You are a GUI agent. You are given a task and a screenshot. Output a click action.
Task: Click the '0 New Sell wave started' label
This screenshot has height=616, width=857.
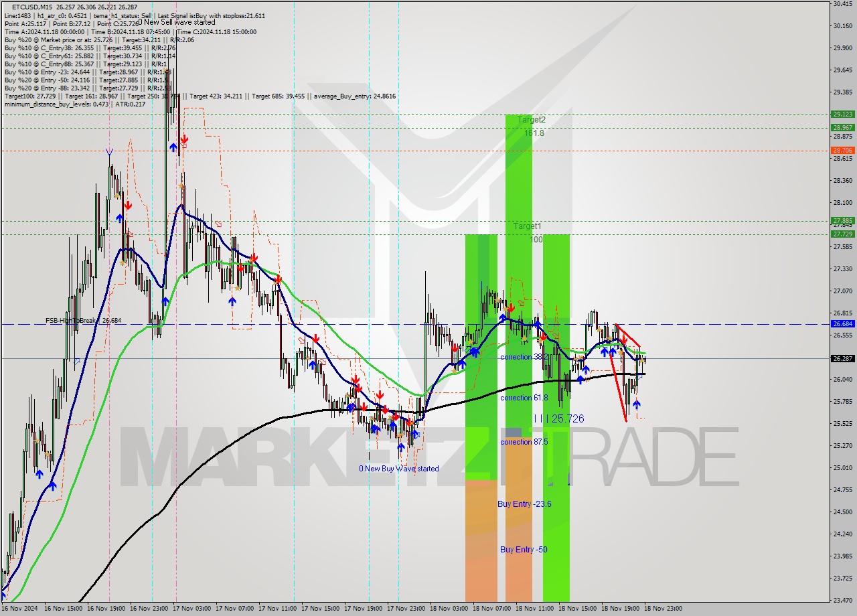point(177,22)
